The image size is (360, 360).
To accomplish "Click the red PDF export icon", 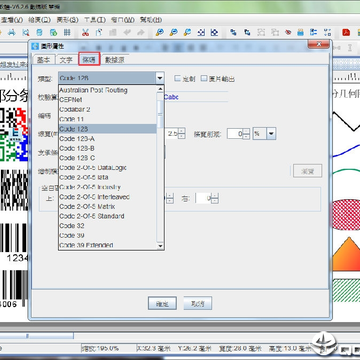I will 346,32.
